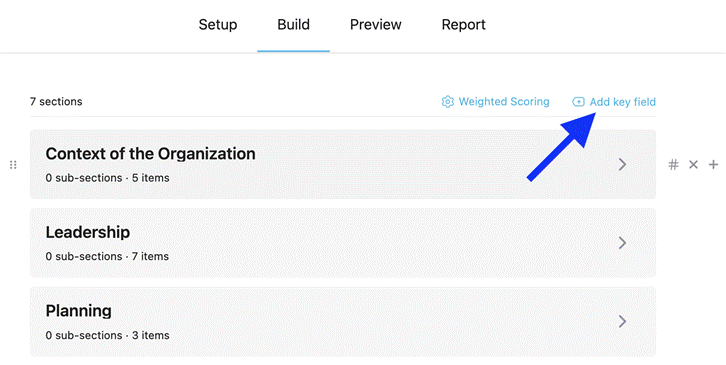
Task: Select the Planning section heading
Action: click(78, 311)
